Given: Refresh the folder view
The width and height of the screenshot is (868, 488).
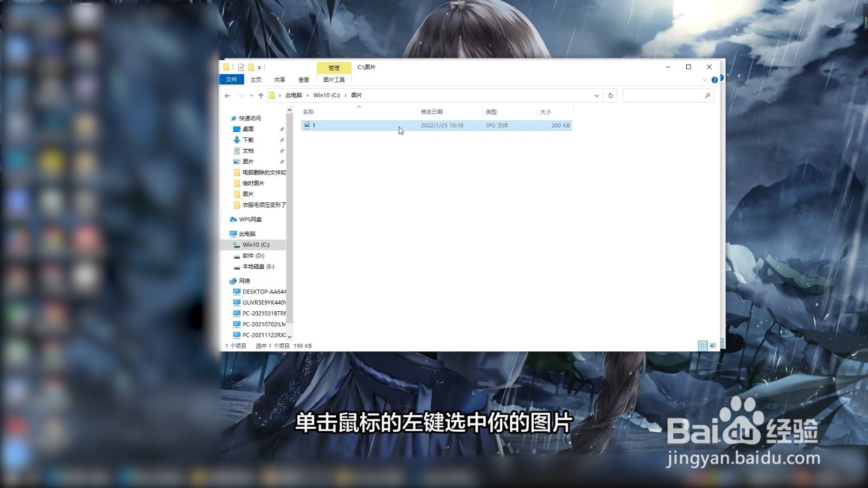Looking at the screenshot, I should point(610,96).
